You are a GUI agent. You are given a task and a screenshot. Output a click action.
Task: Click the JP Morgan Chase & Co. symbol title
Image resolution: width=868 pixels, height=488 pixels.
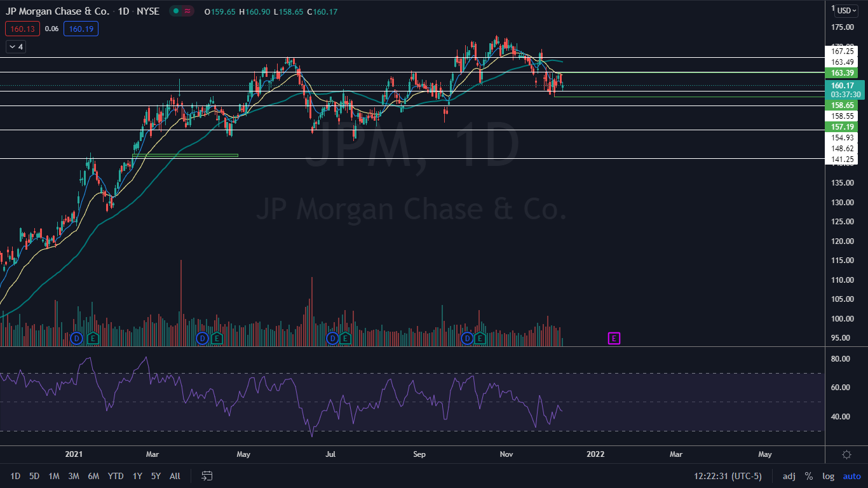57,11
